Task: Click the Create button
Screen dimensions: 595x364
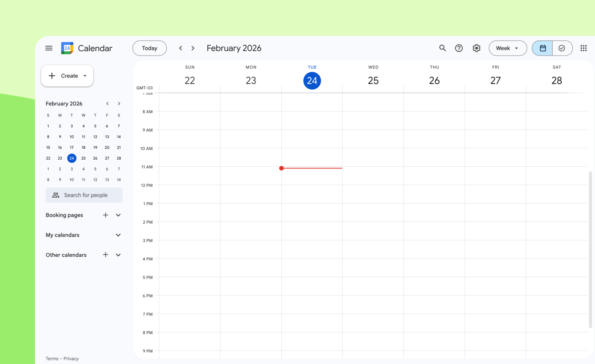Action: click(x=67, y=76)
